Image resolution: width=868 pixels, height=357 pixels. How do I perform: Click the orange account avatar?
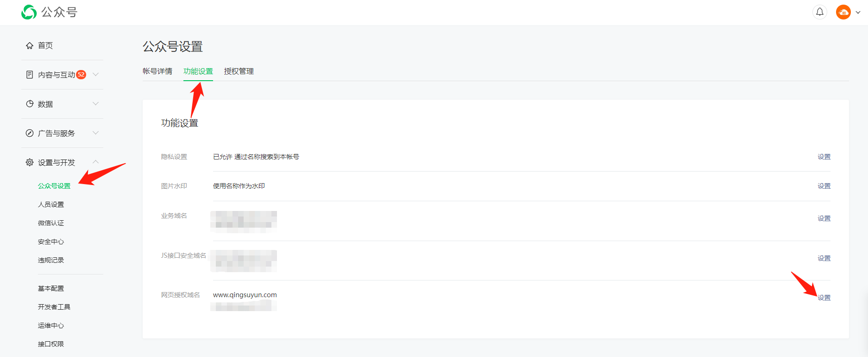tap(843, 12)
